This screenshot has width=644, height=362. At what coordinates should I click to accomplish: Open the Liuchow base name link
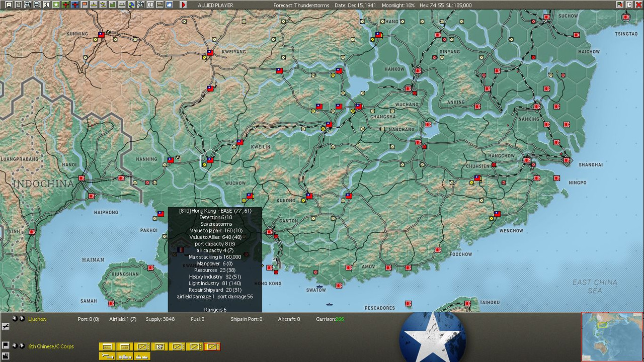37,319
